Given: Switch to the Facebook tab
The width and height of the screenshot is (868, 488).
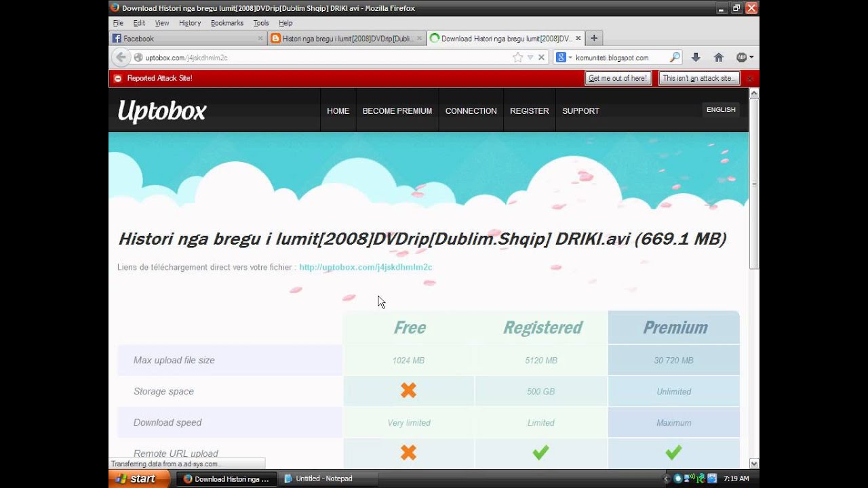Looking at the screenshot, I should (188, 39).
